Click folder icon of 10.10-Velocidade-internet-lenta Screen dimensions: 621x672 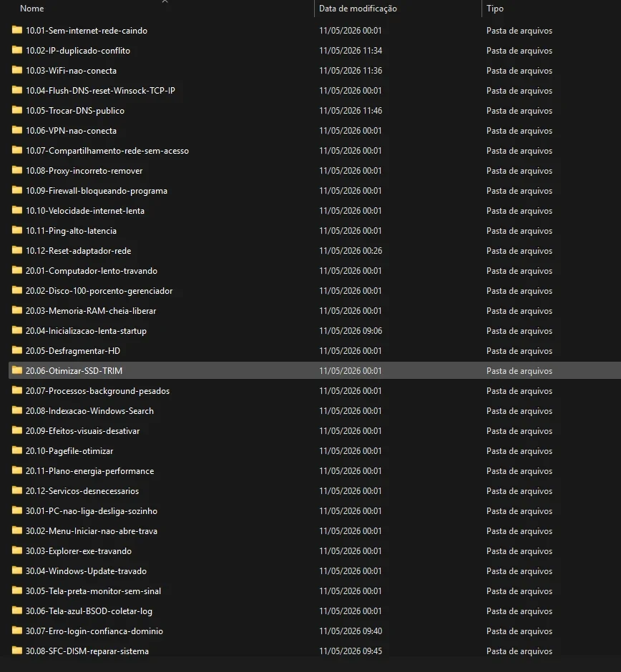(x=17, y=210)
